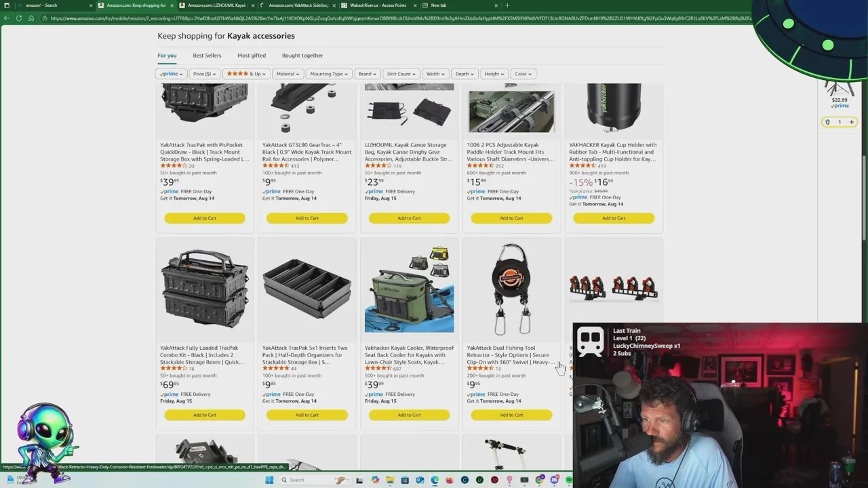Viewport: 868px width, 488px height.
Task: Open the Unit Count filter
Action: click(x=401, y=74)
